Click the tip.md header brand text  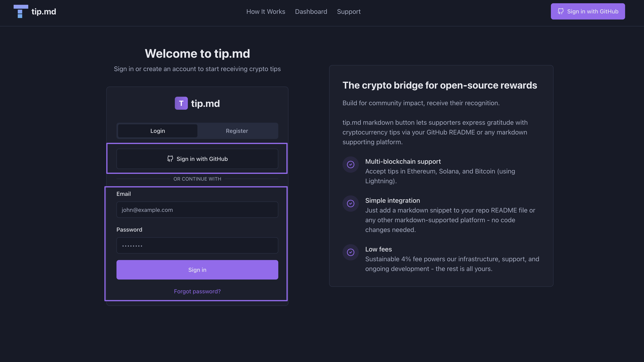pyautogui.click(x=44, y=12)
